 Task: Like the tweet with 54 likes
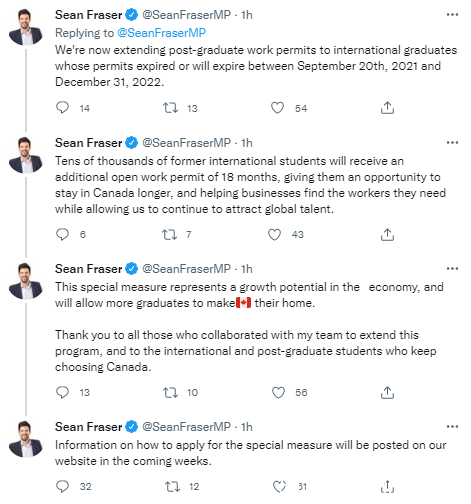point(277,108)
